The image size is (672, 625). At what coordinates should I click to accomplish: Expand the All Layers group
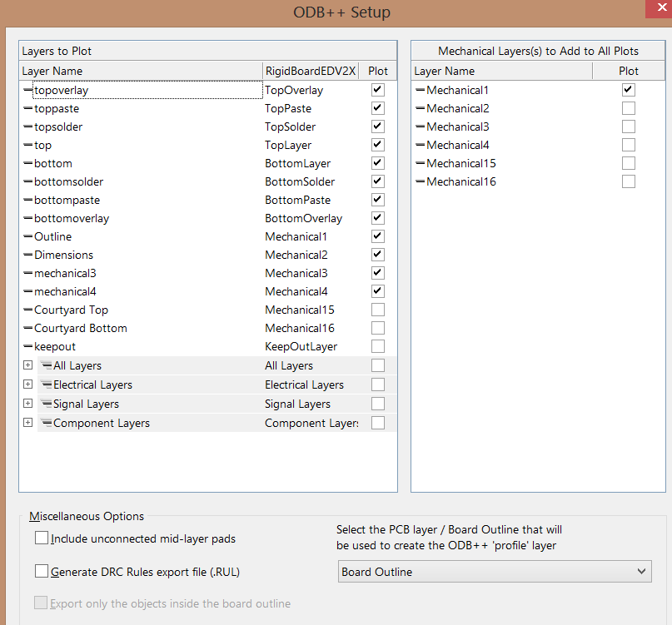click(27, 365)
